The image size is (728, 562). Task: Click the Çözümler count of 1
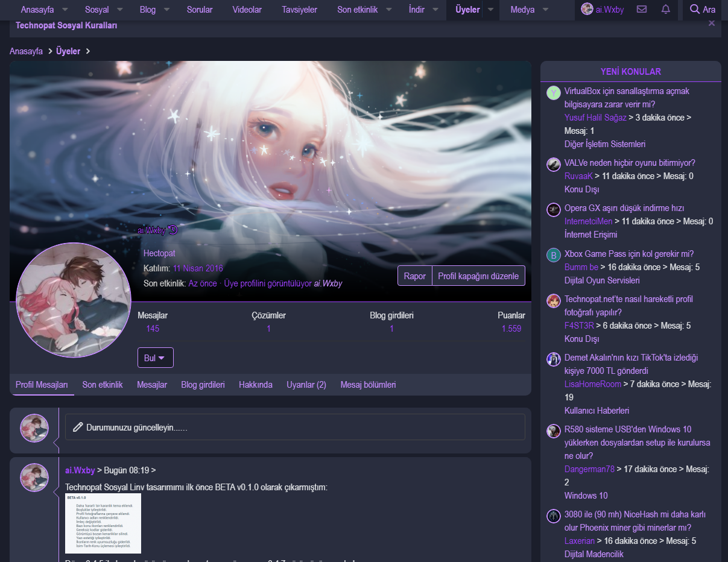pos(268,329)
